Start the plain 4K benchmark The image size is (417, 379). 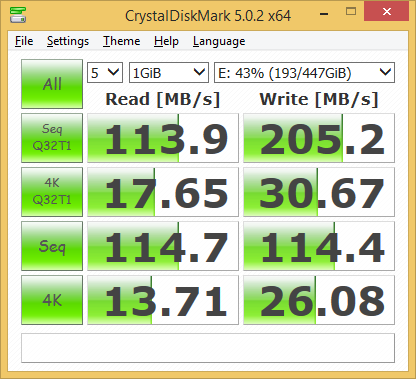point(52,300)
